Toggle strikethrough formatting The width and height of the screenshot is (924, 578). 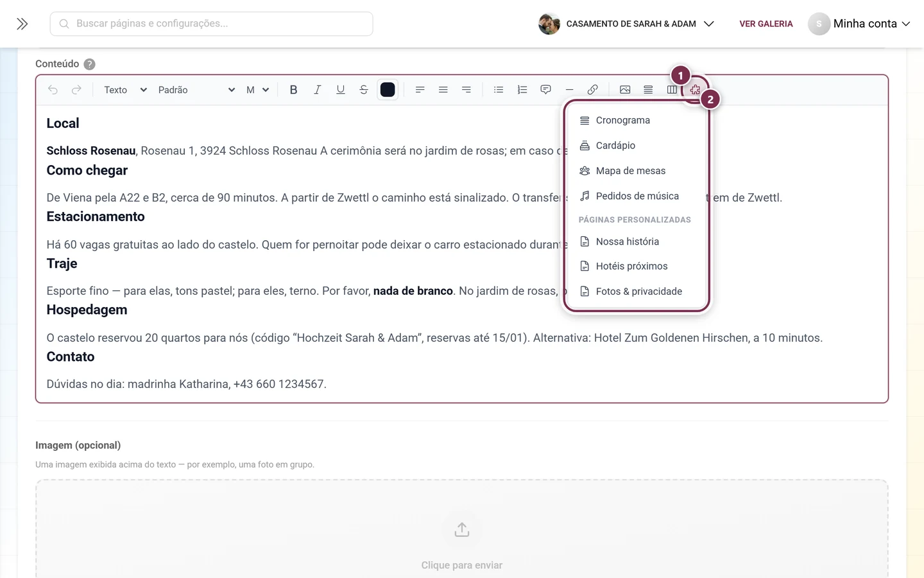364,90
